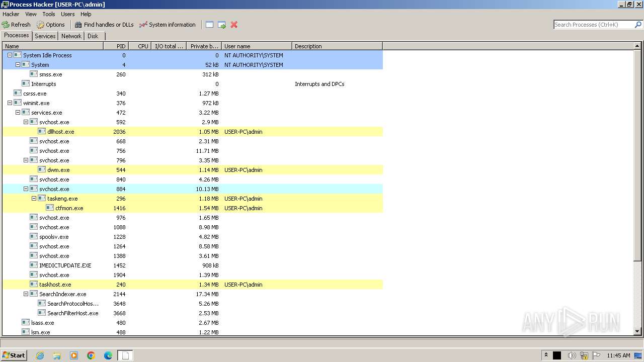Click the volume icon in system tray
The image size is (644, 362).
[x=572, y=355]
